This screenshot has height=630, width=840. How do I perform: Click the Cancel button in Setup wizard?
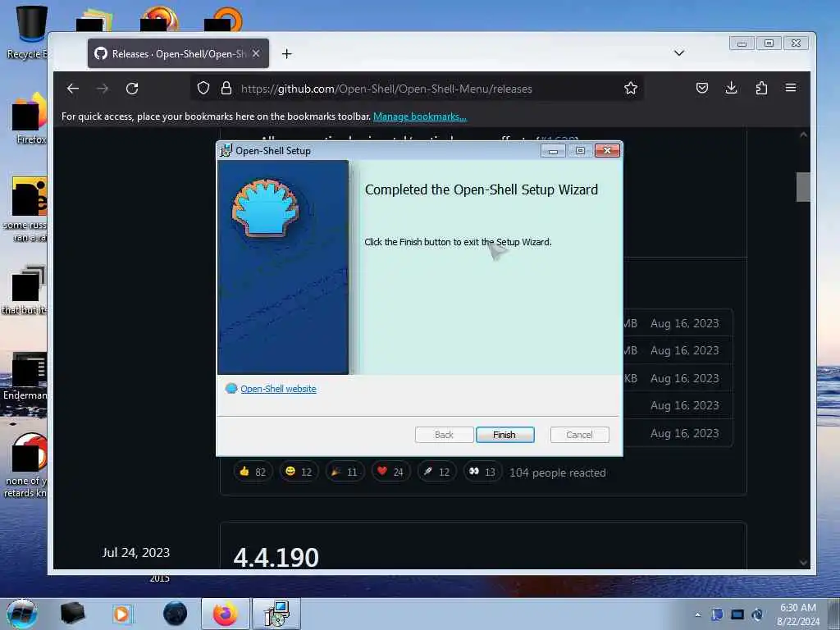pyautogui.click(x=579, y=435)
